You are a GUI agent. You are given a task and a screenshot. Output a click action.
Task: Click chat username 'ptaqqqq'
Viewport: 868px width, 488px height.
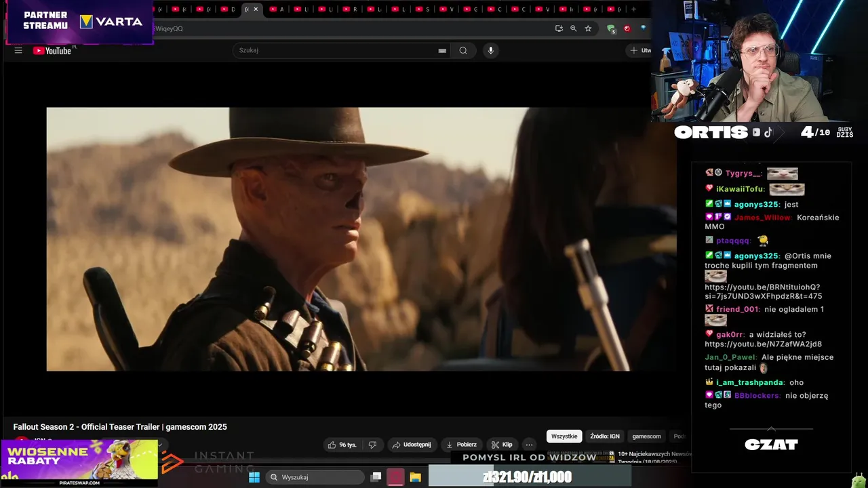point(734,241)
